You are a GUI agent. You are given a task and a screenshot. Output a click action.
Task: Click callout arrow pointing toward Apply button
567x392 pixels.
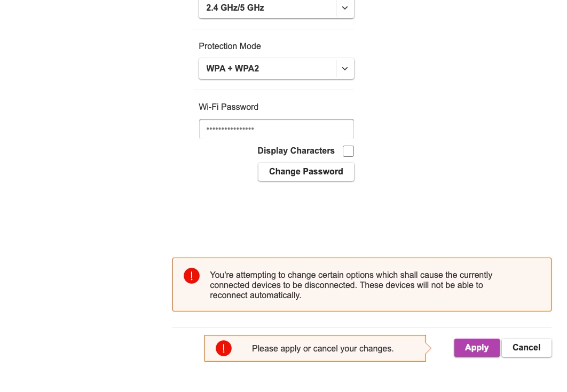[x=428, y=348]
